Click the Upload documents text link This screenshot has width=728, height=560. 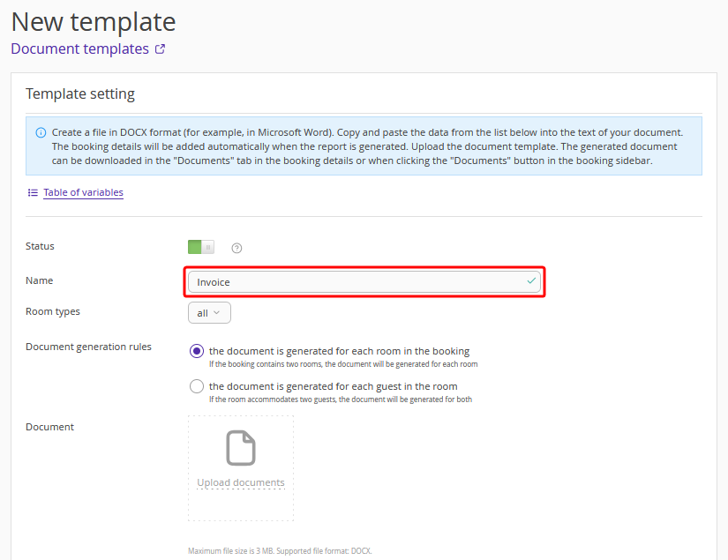pyautogui.click(x=241, y=483)
